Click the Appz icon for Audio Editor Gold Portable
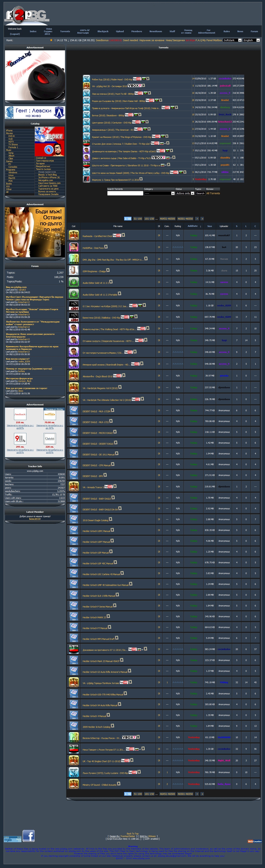265x868 pixels. click(74, 294)
